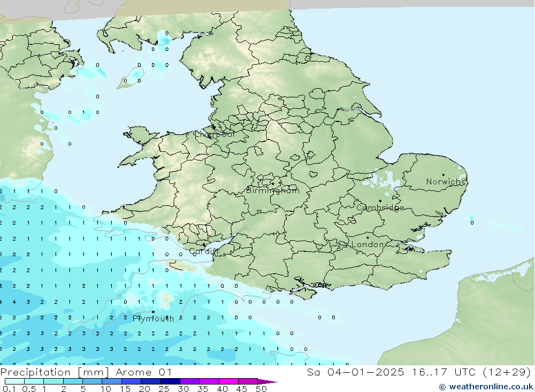Image resolution: width=535 pixels, height=392 pixels.
Task: Select the 0.1–0.5 mm legend color swatch
Action: coord(14,381)
